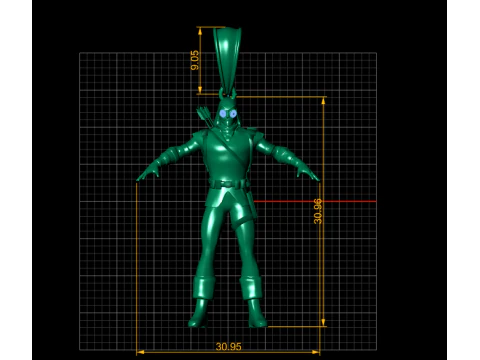This screenshot has width=480, height=360.
Task: Click the red horizontal axis line
Action: point(315,201)
